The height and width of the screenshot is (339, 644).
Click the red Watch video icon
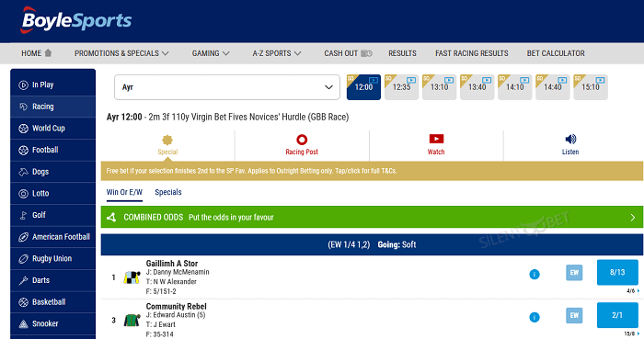[x=436, y=139]
